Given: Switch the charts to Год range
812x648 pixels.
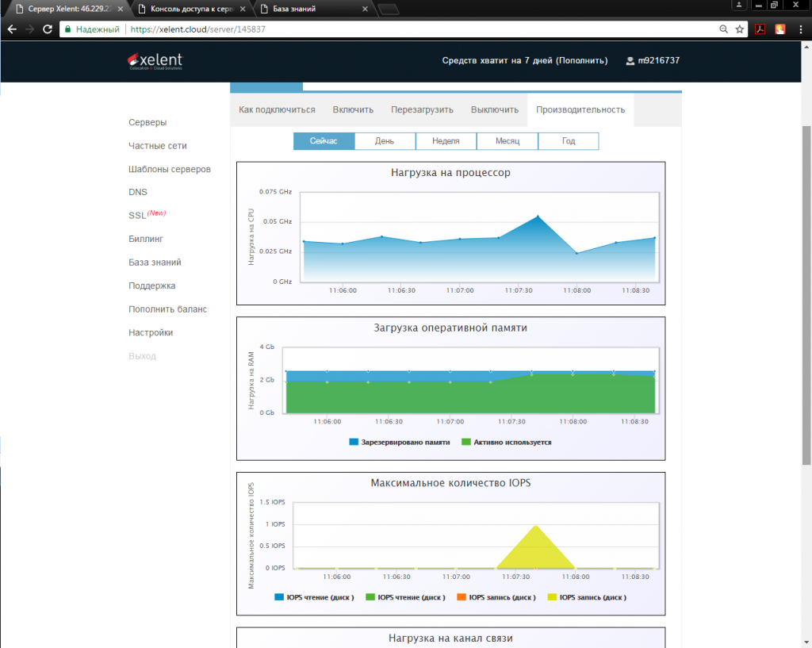Looking at the screenshot, I should [569, 141].
